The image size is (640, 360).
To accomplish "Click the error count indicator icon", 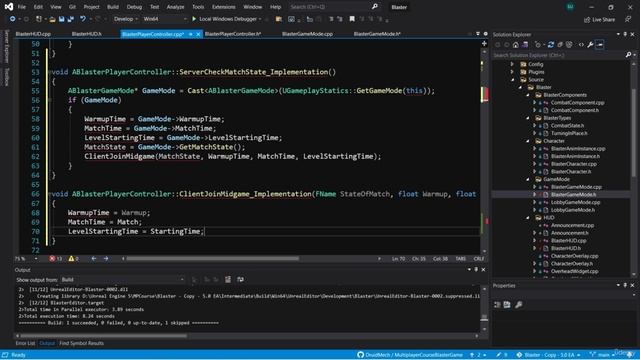I will coord(52,258).
